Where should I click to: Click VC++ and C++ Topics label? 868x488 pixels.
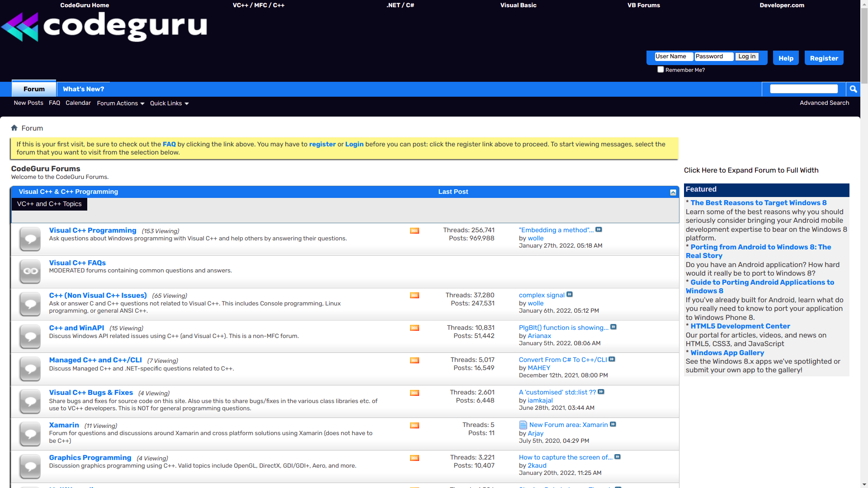pos(49,204)
